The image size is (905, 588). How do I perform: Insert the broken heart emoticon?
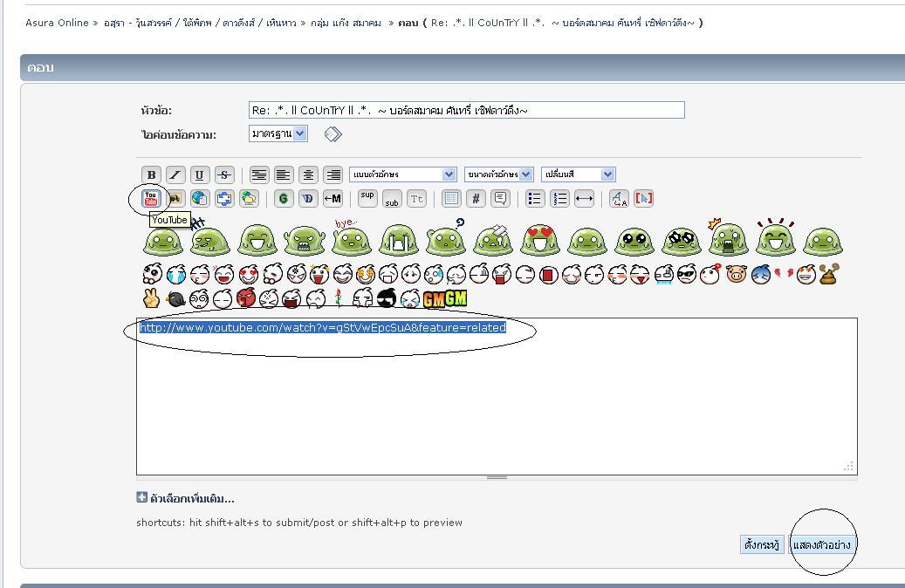click(783, 272)
